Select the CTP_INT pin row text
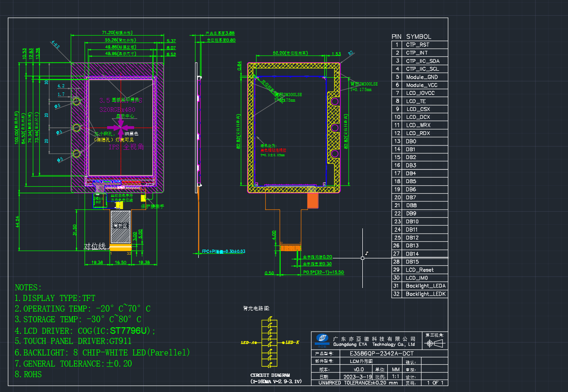The width and height of the screenshot is (568, 392). point(417,53)
